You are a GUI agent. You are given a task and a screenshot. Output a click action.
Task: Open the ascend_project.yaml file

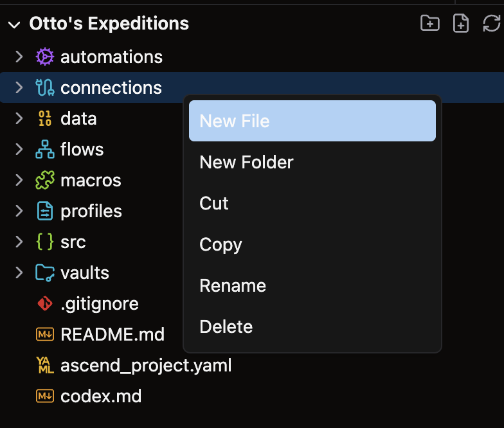tap(145, 366)
